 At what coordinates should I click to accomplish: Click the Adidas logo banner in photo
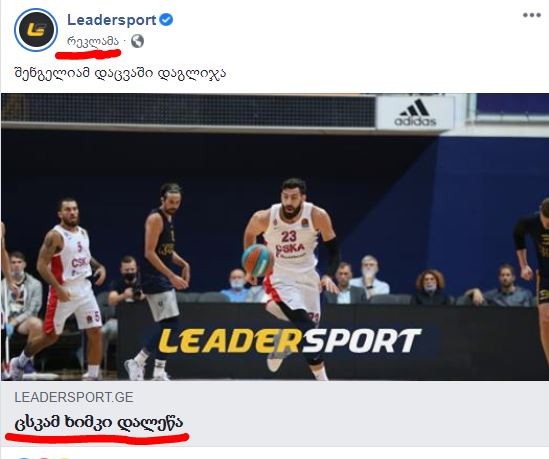(x=415, y=113)
